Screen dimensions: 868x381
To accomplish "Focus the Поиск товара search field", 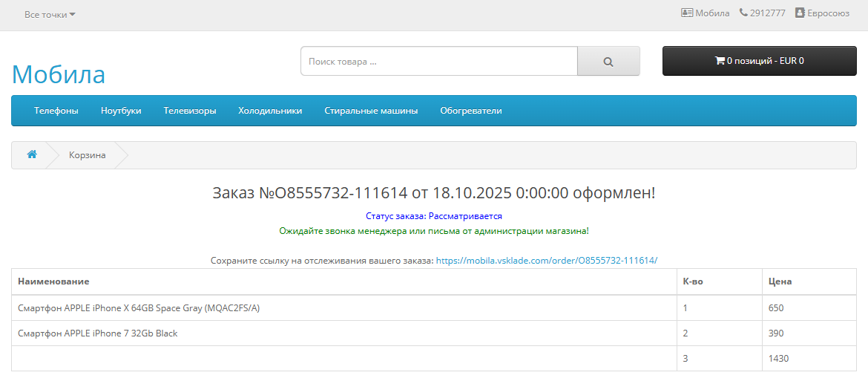I will pyautogui.click(x=438, y=62).
